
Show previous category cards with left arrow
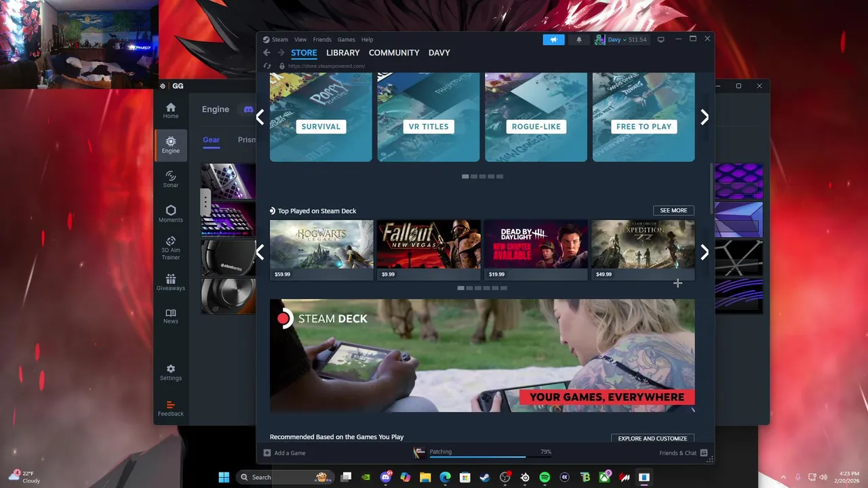click(260, 117)
